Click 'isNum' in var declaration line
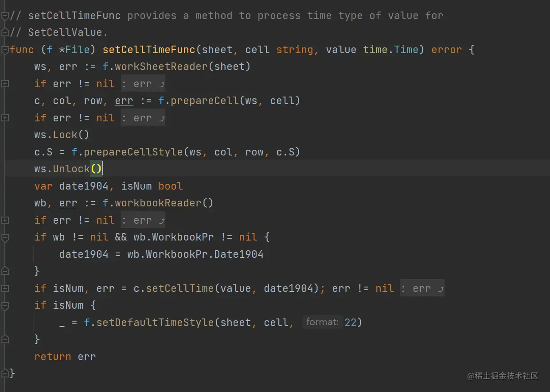Viewport: 550px width, 392px height. pyautogui.click(x=137, y=186)
